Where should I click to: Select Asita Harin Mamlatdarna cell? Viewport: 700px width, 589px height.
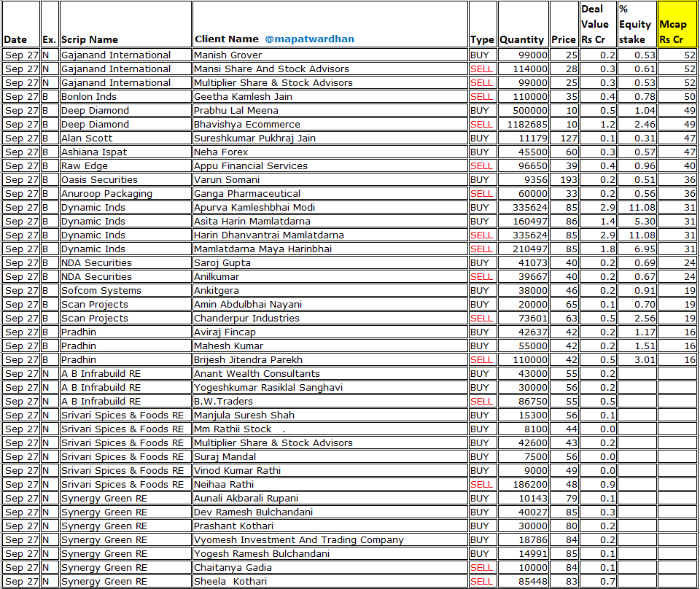click(330, 221)
